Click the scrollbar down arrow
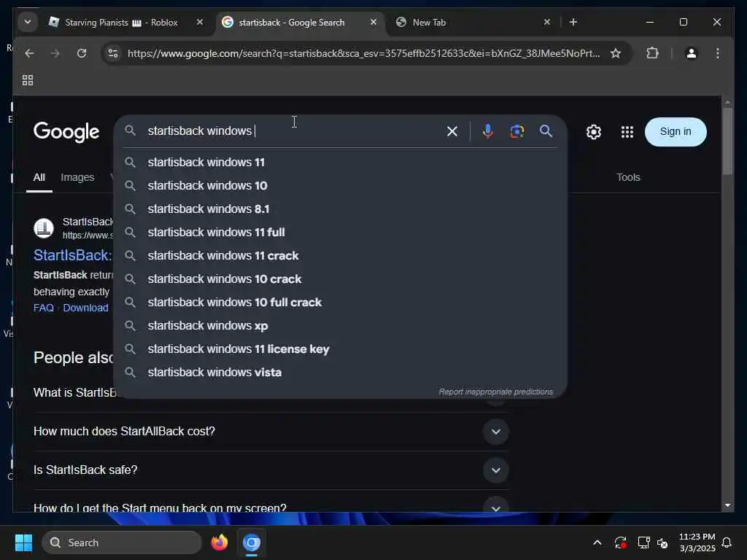 coord(727,505)
